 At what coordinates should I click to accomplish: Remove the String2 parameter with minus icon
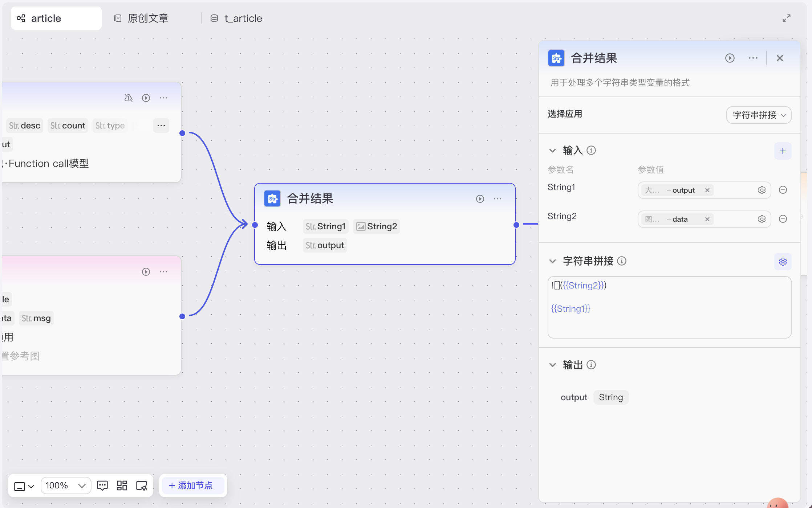point(783,219)
